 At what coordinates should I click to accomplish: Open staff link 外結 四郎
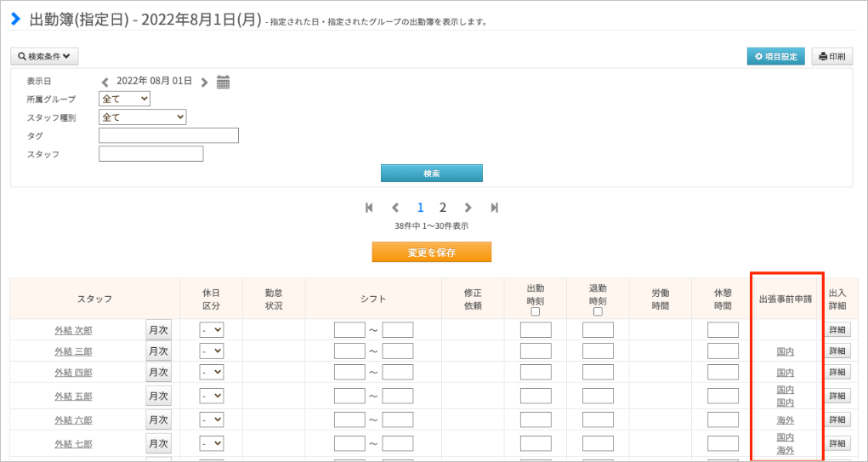point(74,373)
